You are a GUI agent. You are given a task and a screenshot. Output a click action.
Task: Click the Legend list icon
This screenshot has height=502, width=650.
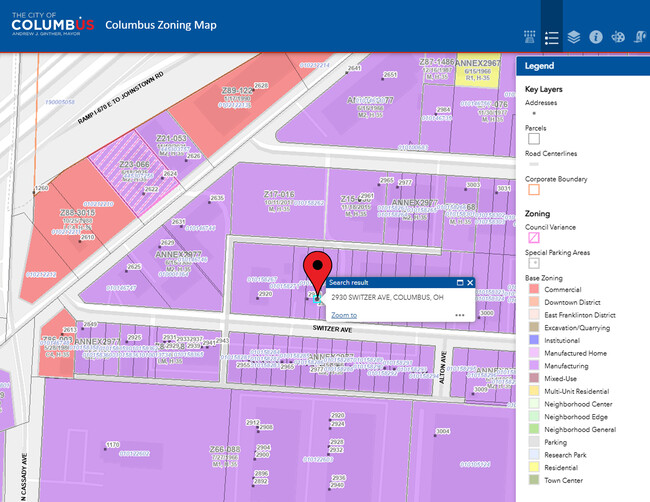552,37
